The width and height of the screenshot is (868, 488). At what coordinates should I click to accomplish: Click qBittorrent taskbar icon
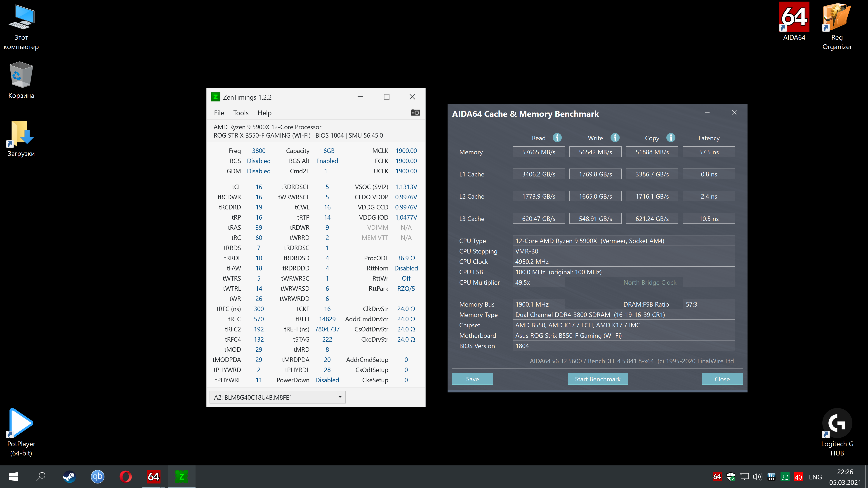click(x=97, y=476)
